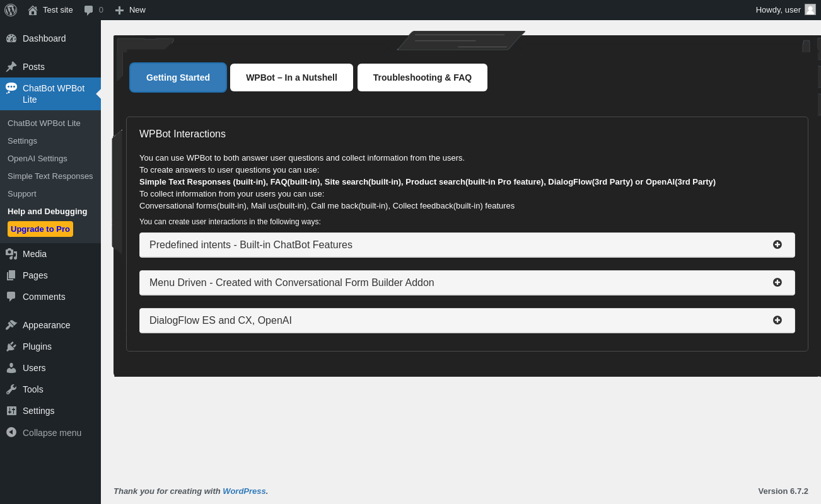This screenshot has width=821, height=504.
Task: Go to Dashboard in the sidebar
Action: [44, 38]
